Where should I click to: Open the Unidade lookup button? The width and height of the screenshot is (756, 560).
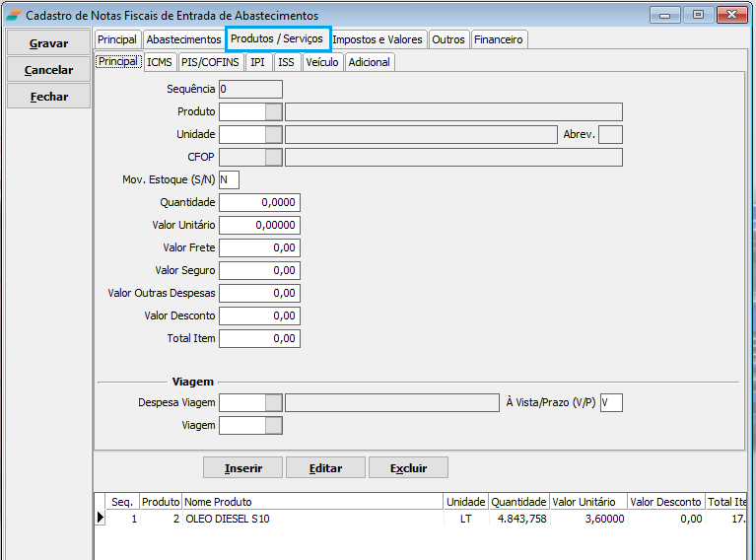[274, 134]
